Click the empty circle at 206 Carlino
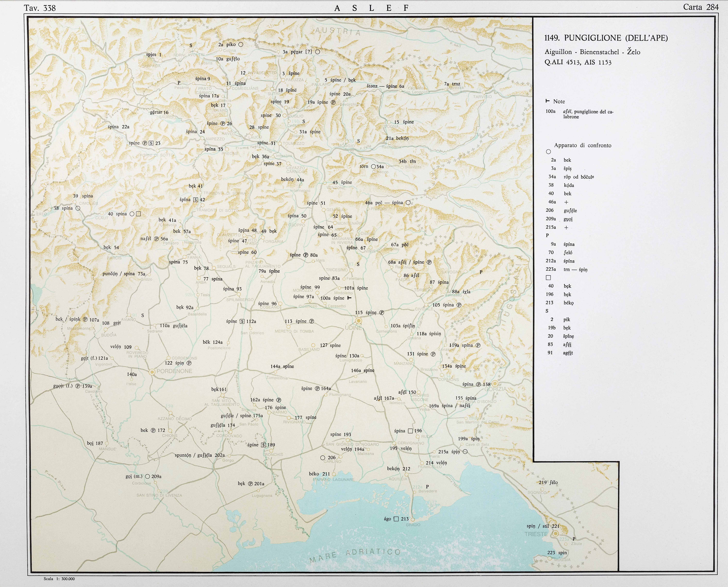 click(323, 458)
